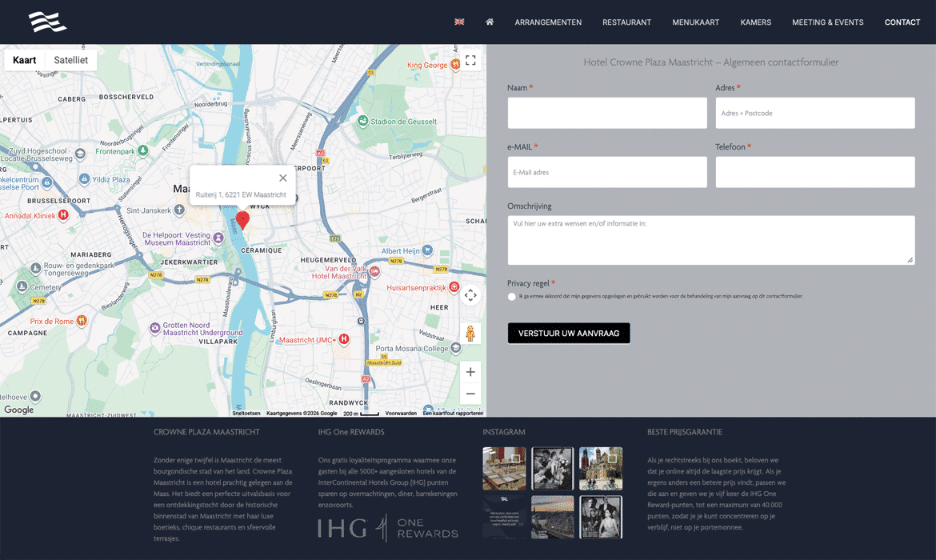This screenshot has width=936, height=560.
Task: Click Grotten Noord Maastricht Underground marker
Action: tap(154, 328)
